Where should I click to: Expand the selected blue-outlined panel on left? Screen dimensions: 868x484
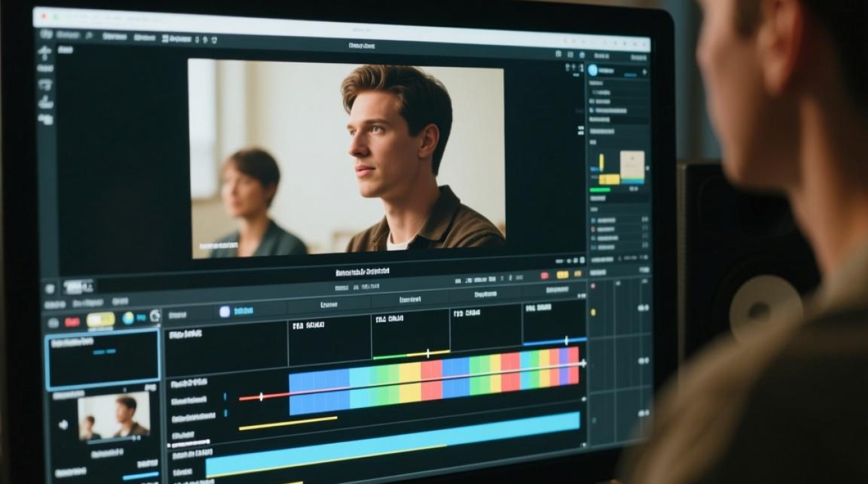pos(102,359)
